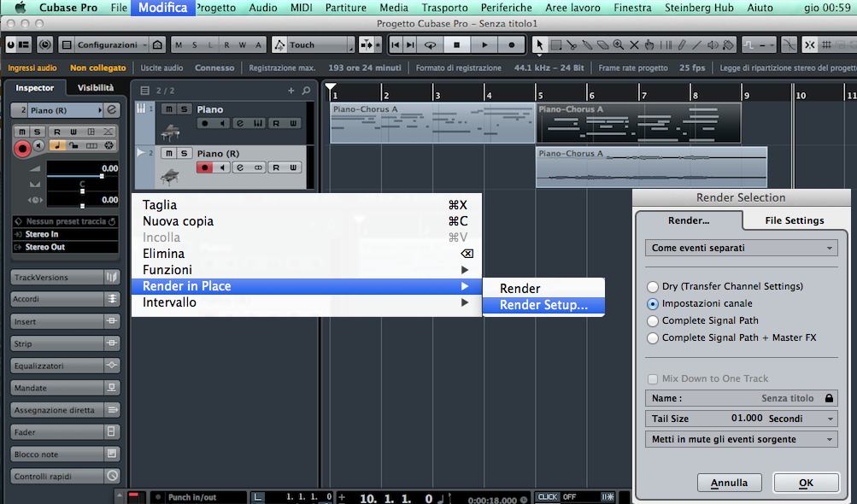
Task: Switch to the Visibilità tab
Action: pos(96,87)
